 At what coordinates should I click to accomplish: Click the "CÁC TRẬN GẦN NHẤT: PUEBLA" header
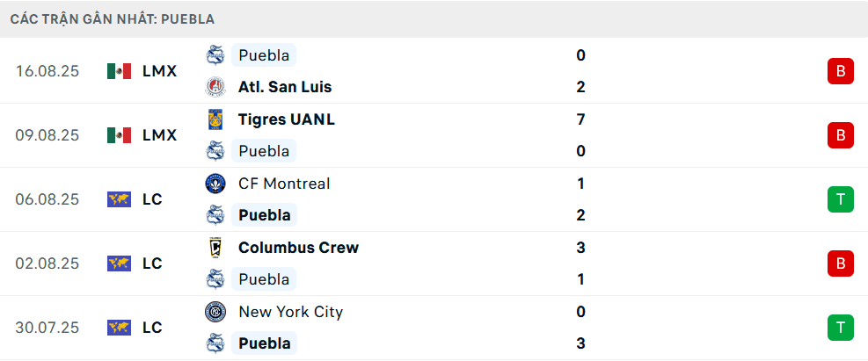(113, 18)
